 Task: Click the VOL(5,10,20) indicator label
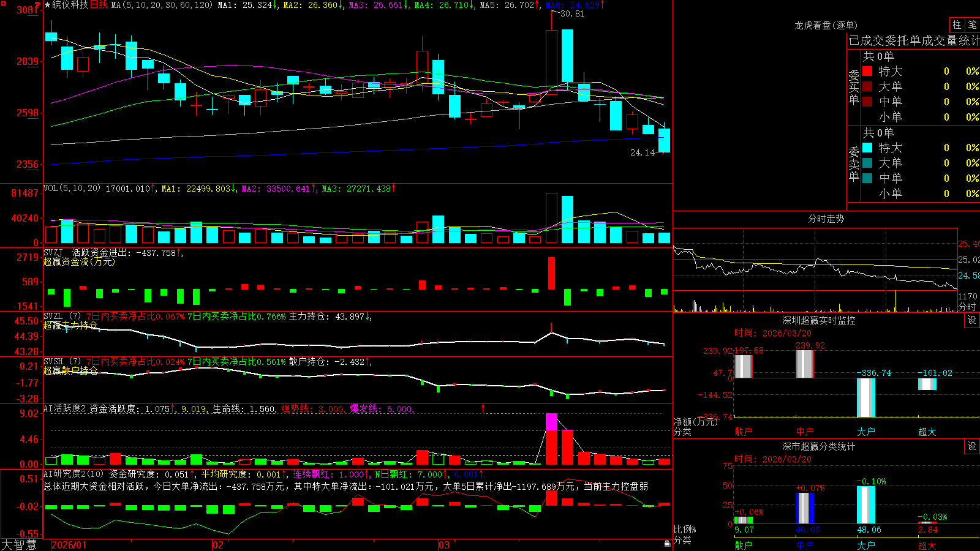tap(72, 189)
